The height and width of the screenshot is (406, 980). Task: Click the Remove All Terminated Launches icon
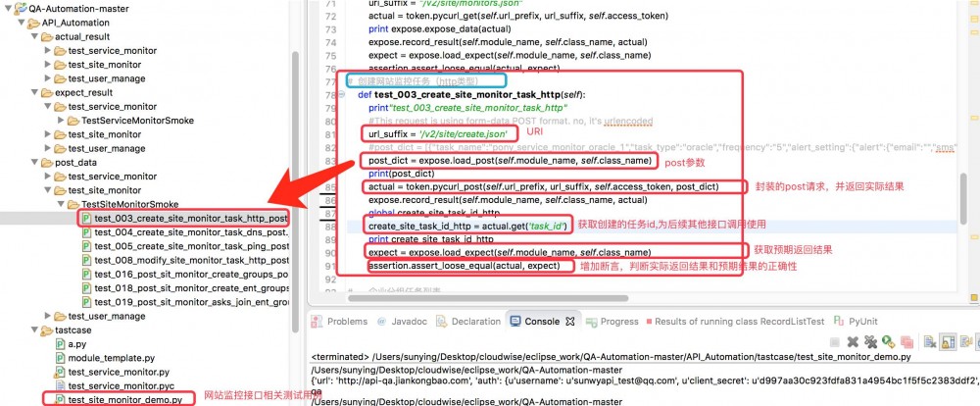pos(870,342)
